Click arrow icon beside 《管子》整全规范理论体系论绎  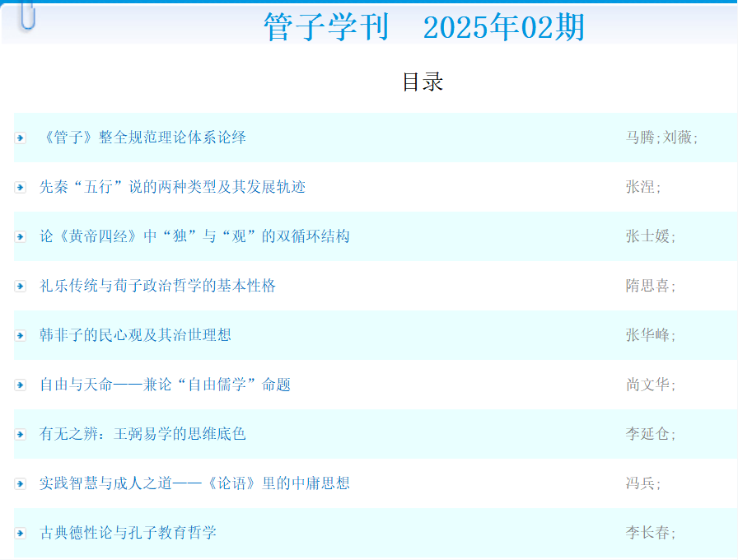click(x=21, y=138)
